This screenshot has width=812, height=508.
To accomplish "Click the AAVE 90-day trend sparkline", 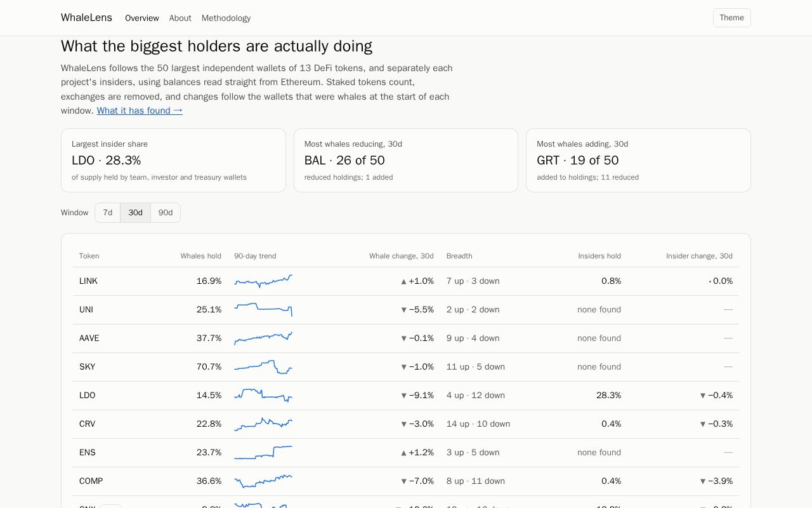I will coord(263,338).
